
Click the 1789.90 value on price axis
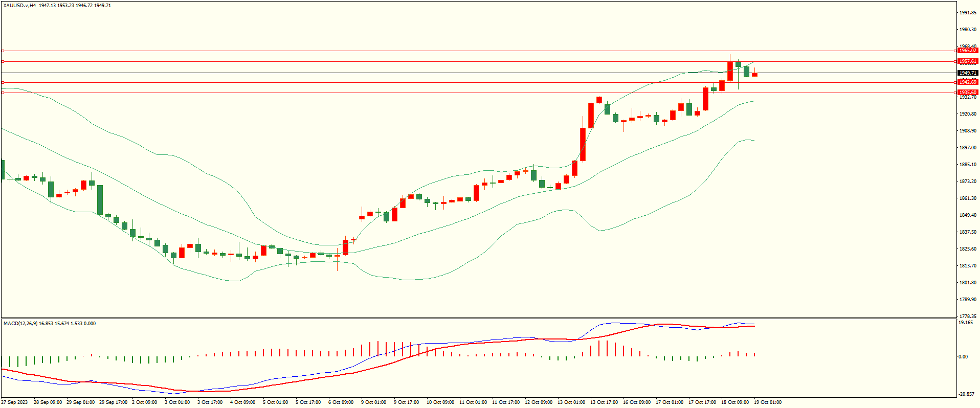(968, 300)
